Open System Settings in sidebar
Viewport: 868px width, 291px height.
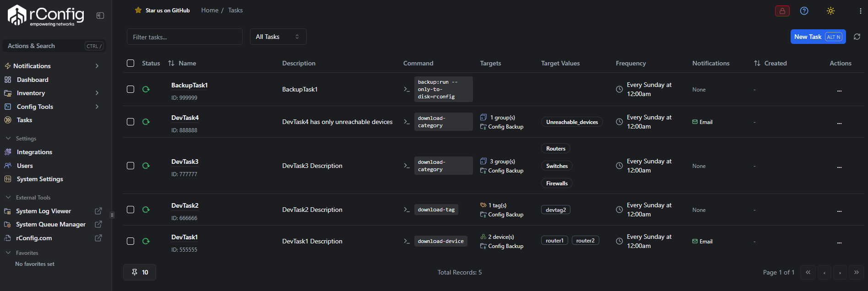pyautogui.click(x=40, y=179)
